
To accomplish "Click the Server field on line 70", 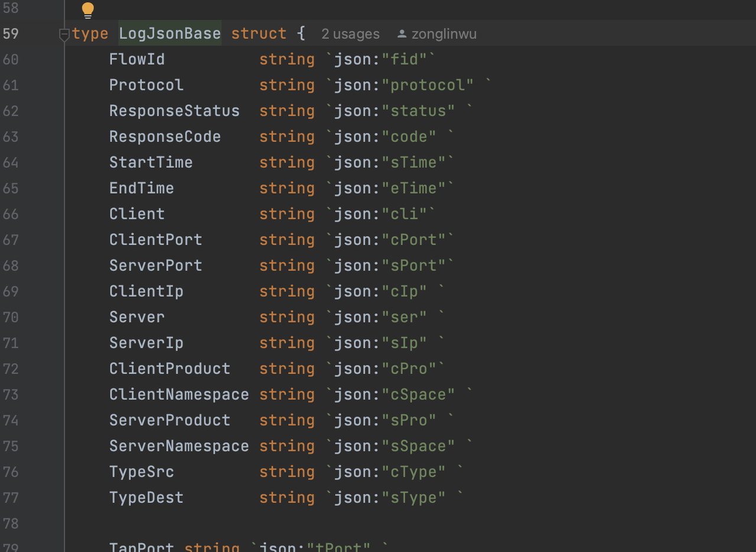I will pyautogui.click(x=137, y=317).
